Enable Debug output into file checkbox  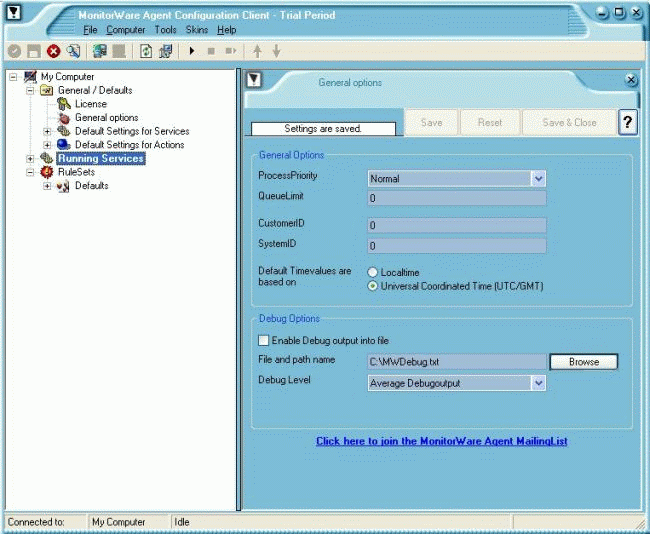pyautogui.click(x=265, y=341)
